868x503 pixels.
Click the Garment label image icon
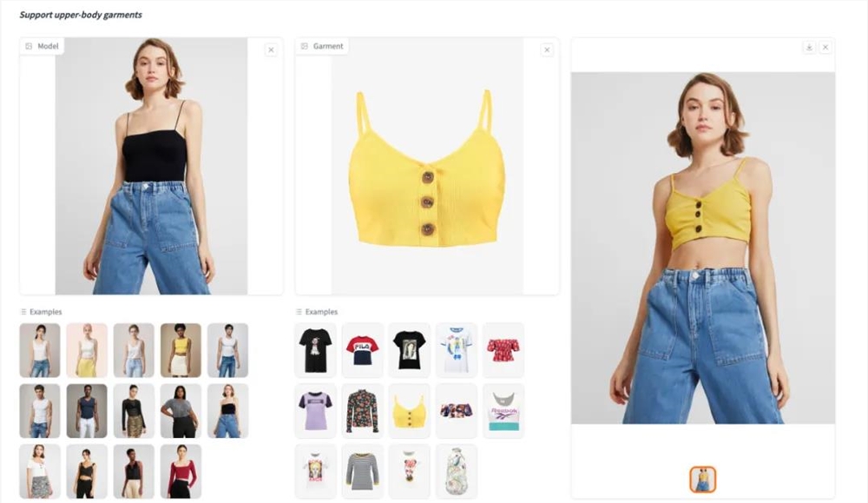point(305,46)
